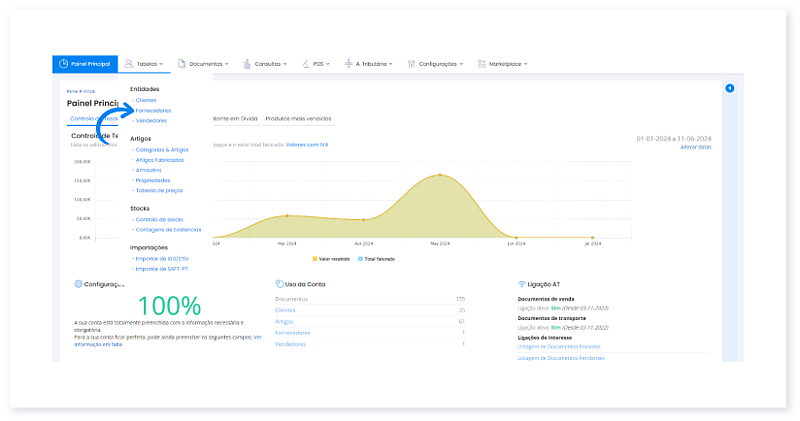800x421 pixels.
Task: Open Importar de SAFT-PT link
Action: pyautogui.click(x=162, y=269)
